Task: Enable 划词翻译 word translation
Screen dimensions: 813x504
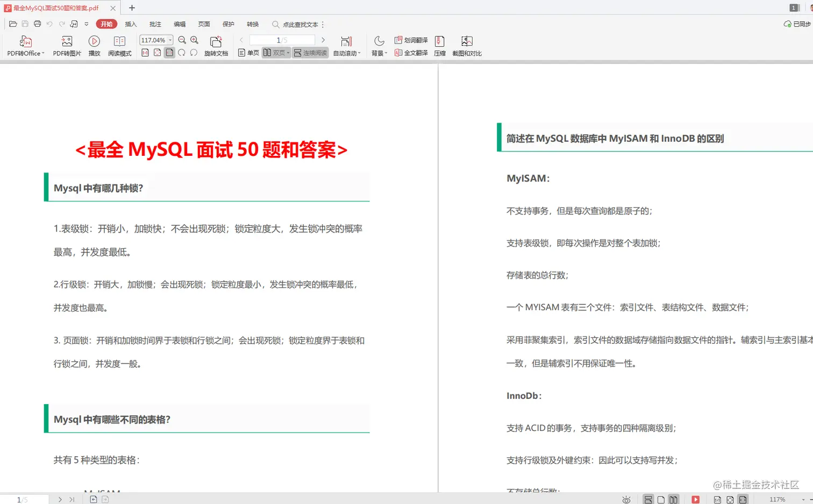Action: tap(411, 39)
